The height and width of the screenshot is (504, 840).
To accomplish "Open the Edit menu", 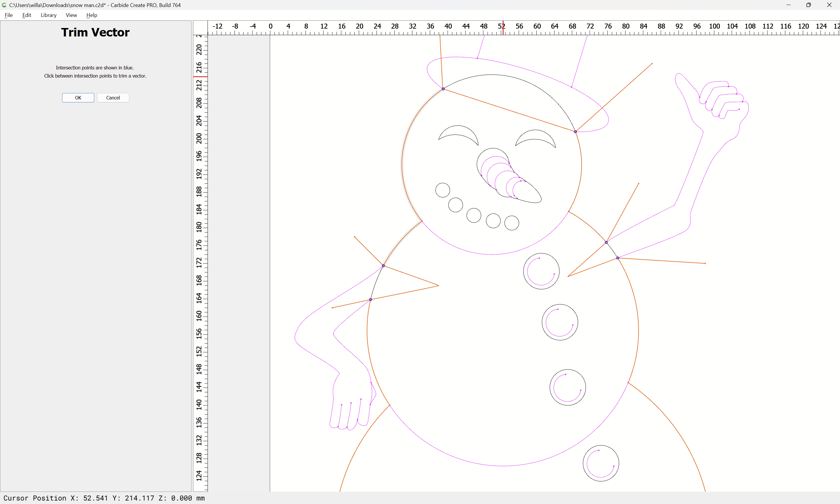I will point(27,15).
